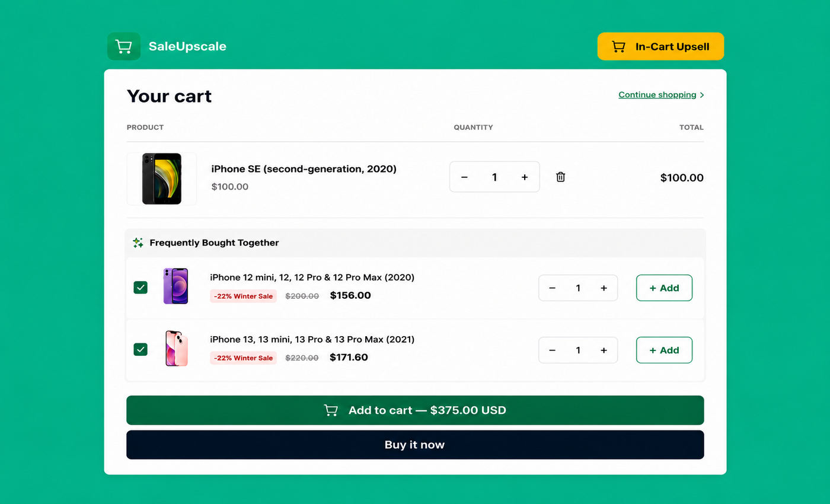Click the struck-through $220.00 price
The width and height of the screenshot is (830, 504).
[x=302, y=358]
